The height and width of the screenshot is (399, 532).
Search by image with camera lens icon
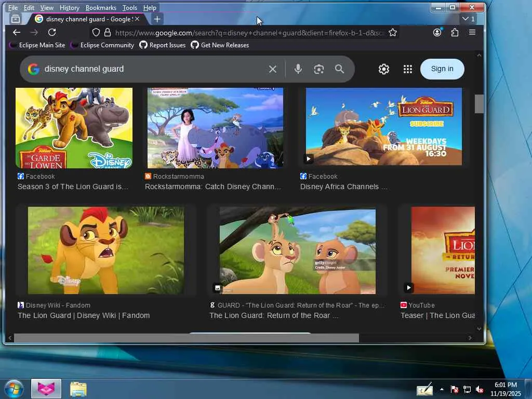318,69
